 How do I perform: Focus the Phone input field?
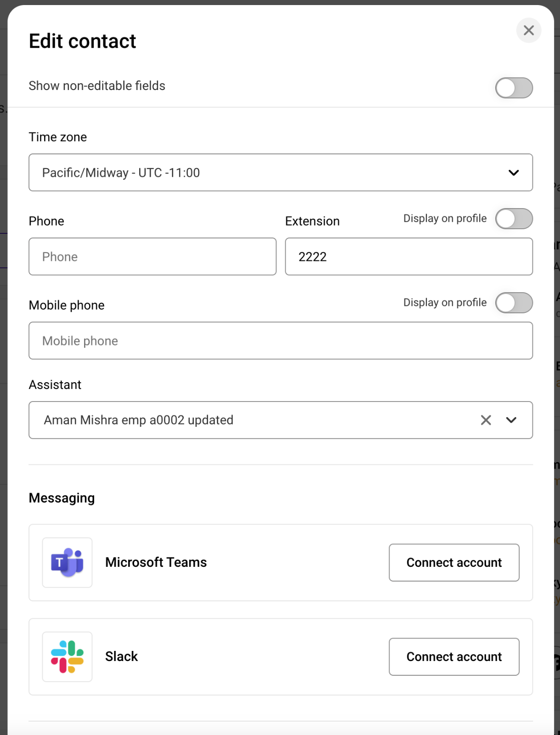click(x=152, y=257)
